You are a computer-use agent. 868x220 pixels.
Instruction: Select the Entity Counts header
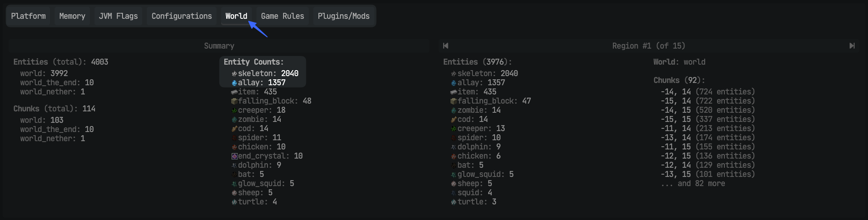coord(254,62)
